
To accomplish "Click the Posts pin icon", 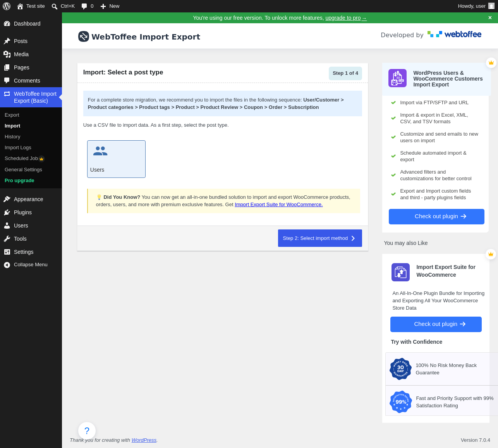I will (x=7, y=41).
